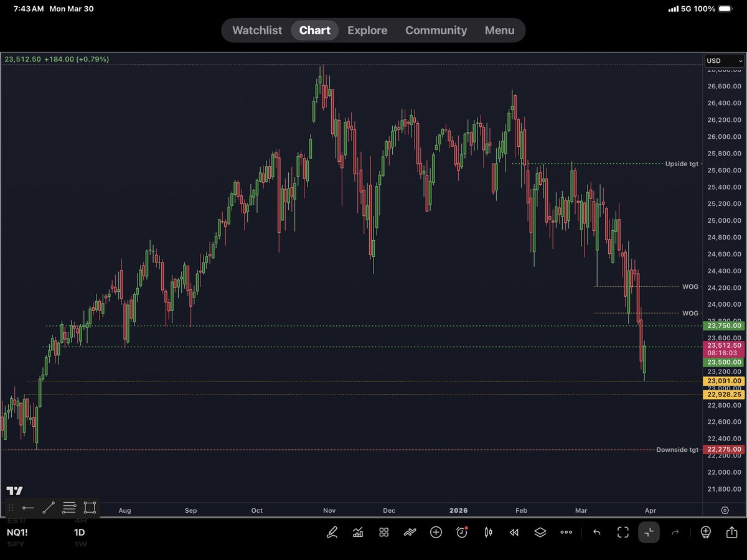This screenshot has height=560, width=747.
Task: Select the Upside tgt line label
Action: click(x=682, y=164)
